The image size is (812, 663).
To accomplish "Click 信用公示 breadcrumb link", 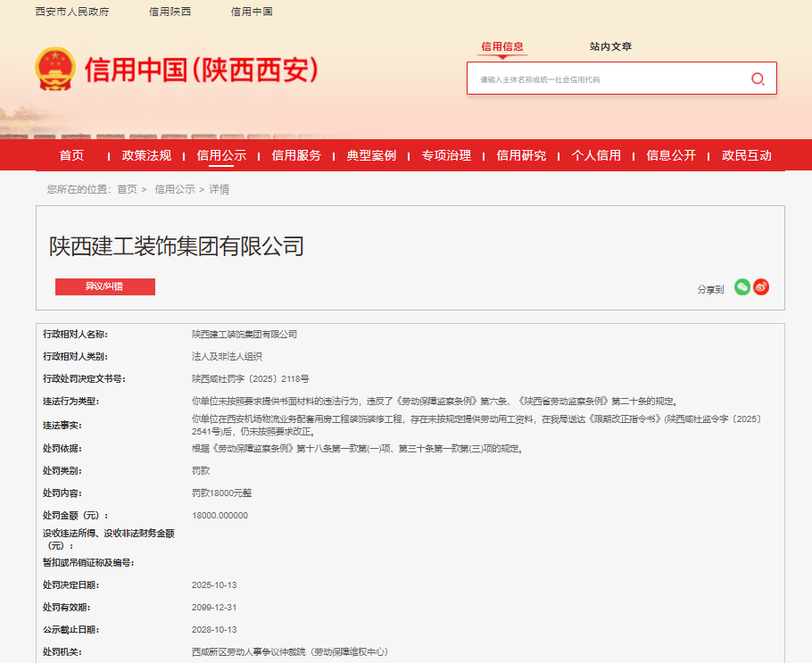I will point(174,189).
